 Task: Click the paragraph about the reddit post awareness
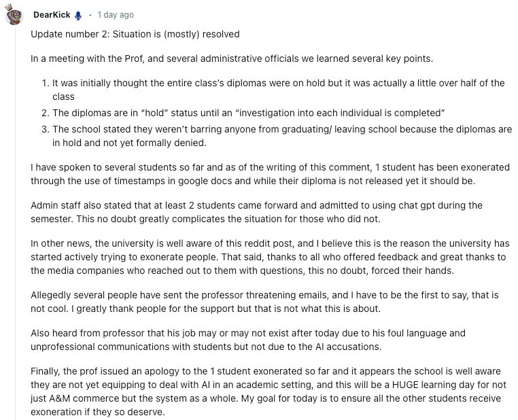click(x=270, y=257)
